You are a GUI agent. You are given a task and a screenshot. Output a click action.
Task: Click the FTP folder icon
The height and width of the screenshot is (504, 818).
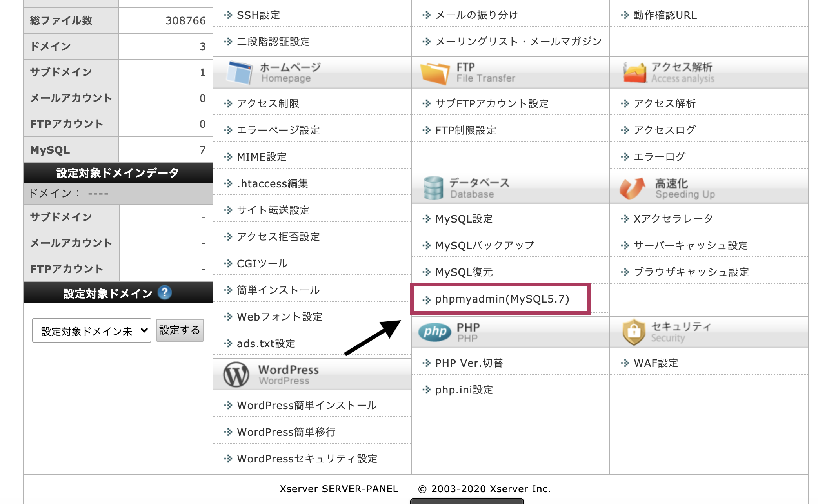pyautogui.click(x=434, y=73)
